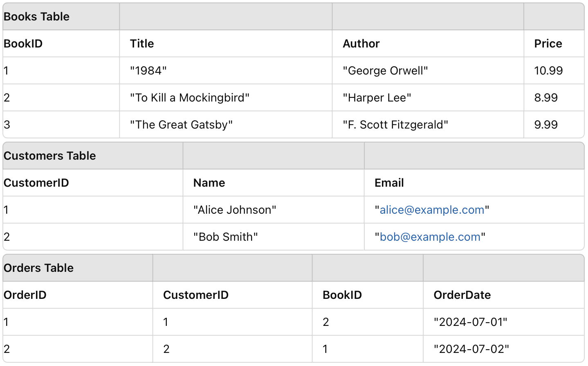Image resolution: width=588 pixels, height=366 pixels.
Task: Select the "The Great Gatsby" cell
Action: tap(181, 125)
